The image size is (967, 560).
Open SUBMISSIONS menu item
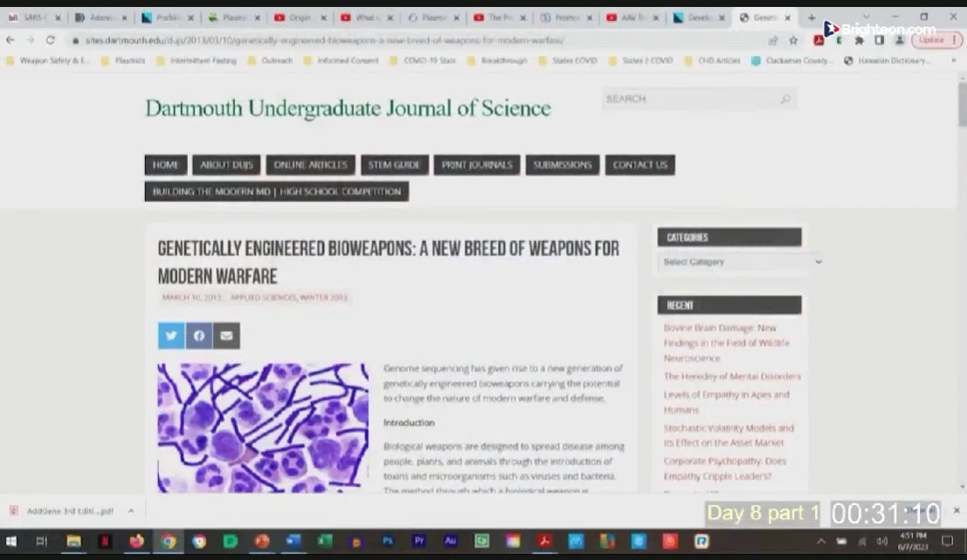click(563, 164)
